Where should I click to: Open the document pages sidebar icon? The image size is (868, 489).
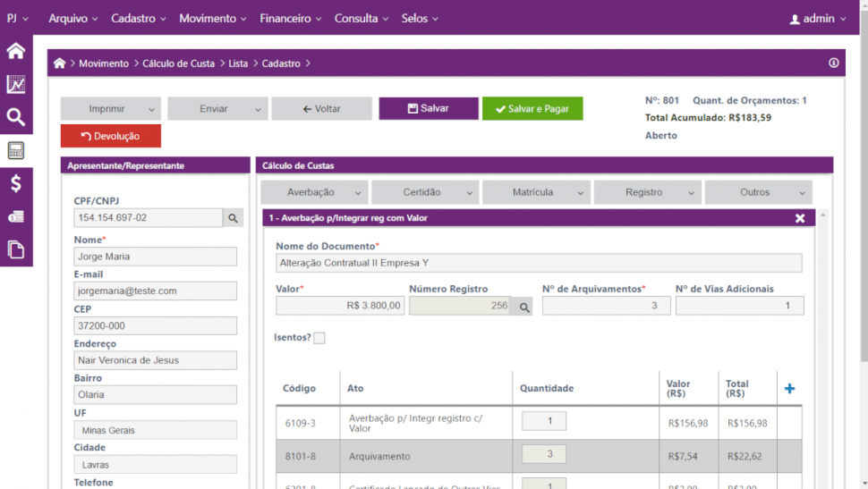click(16, 249)
